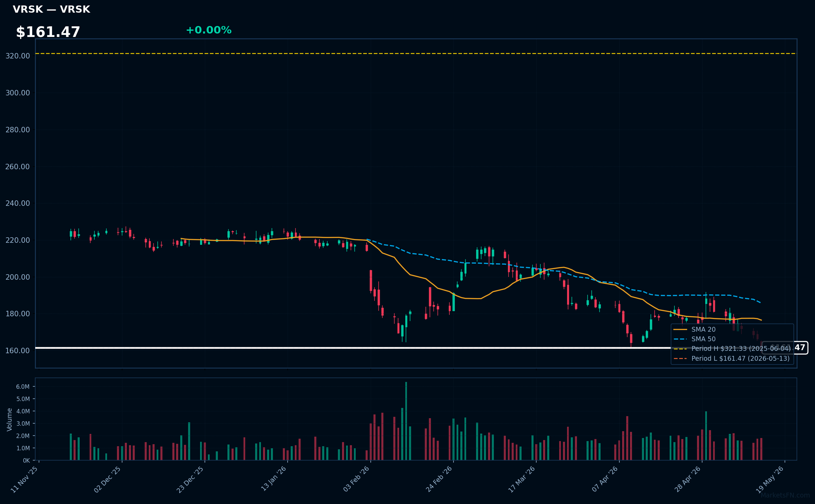Viewport: 815px width, 504px height.
Task: Click the SMA 20 legend entry
Action: point(695,329)
